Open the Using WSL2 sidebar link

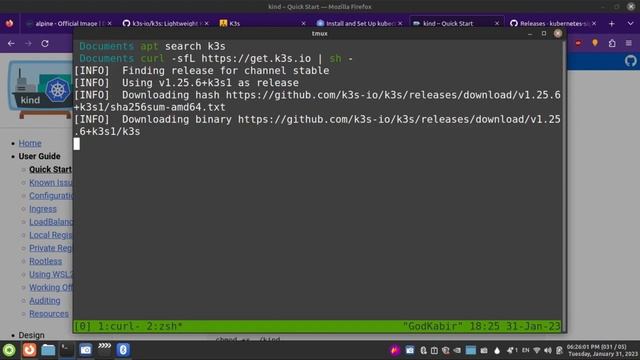click(51, 274)
